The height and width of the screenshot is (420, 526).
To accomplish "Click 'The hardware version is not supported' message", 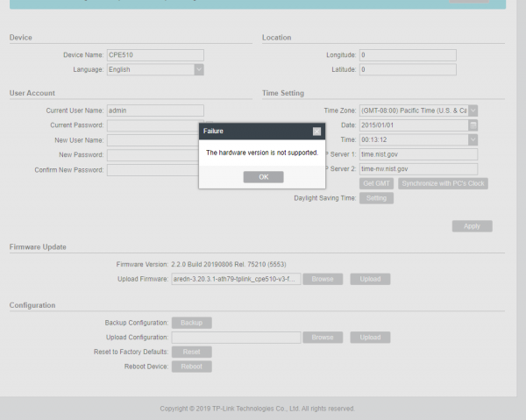I will tap(262, 153).
